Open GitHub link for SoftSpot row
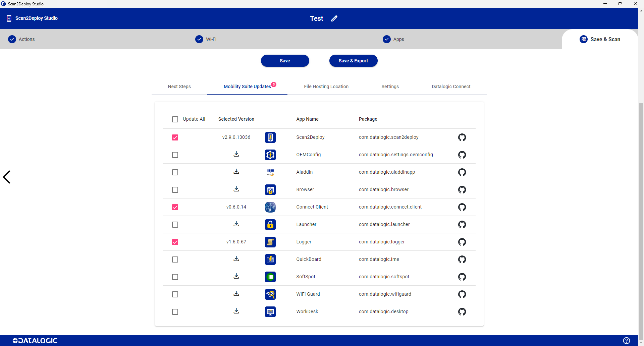The height and width of the screenshot is (346, 644). pyautogui.click(x=462, y=277)
